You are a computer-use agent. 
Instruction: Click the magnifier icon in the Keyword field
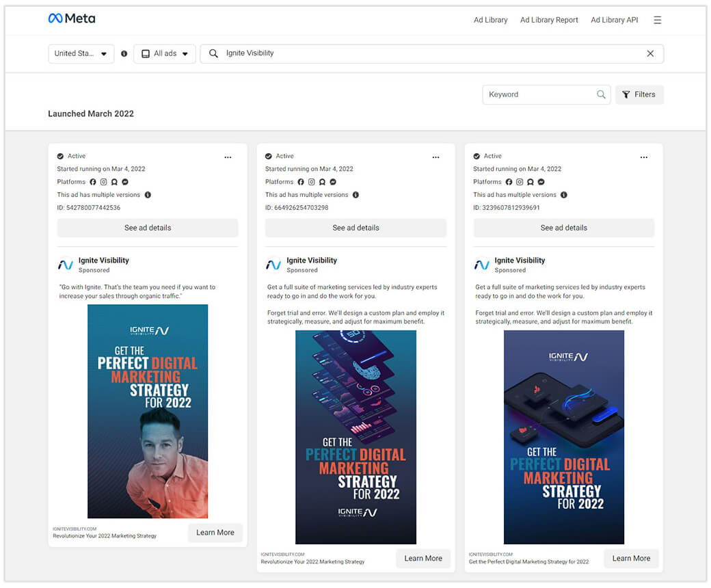[601, 94]
